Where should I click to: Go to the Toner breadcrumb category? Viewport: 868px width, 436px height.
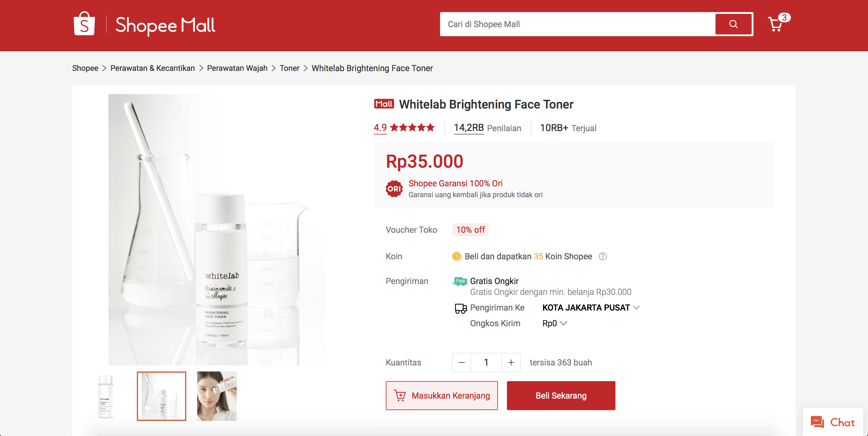tap(289, 68)
